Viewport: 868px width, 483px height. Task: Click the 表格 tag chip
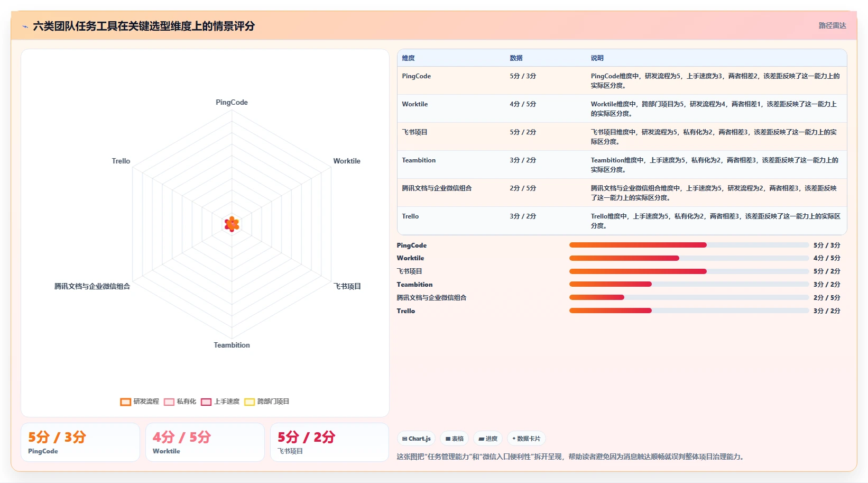(455, 439)
